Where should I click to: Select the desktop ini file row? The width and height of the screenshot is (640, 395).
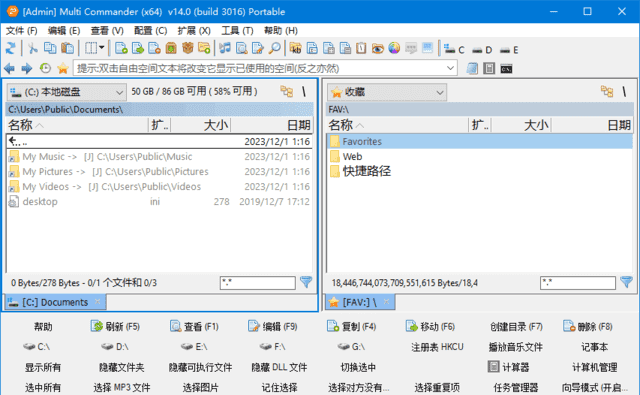[160, 202]
